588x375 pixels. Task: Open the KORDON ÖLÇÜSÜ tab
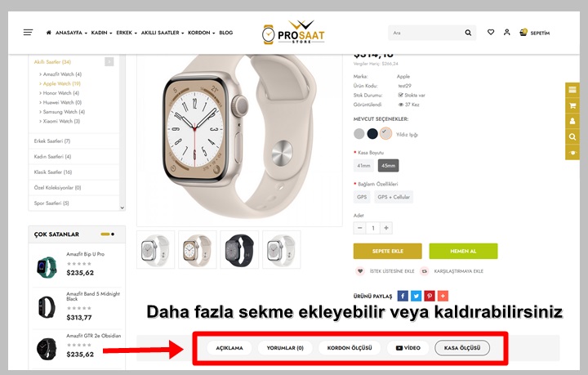point(350,348)
